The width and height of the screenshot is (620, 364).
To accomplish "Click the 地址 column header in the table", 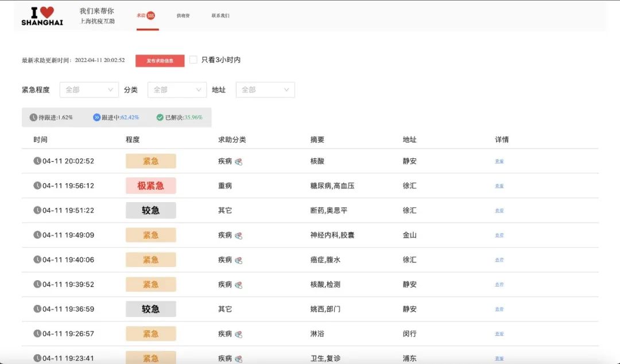I will point(409,140).
